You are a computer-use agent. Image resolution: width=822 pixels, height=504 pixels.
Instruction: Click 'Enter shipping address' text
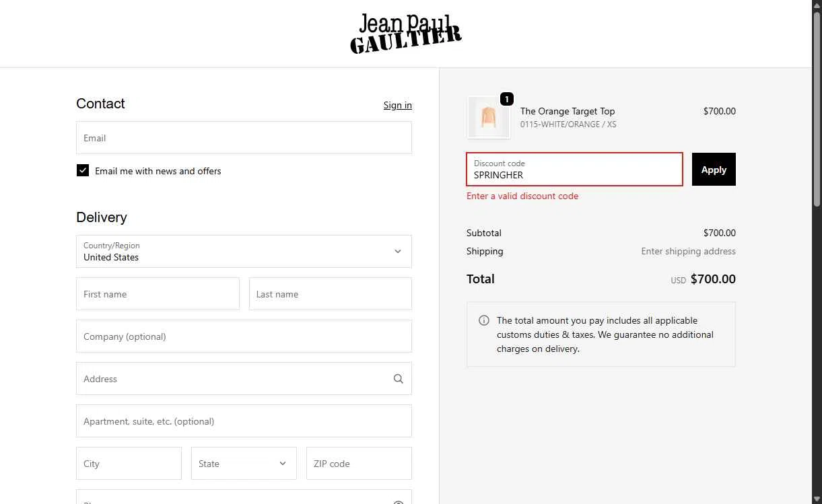click(688, 251)
